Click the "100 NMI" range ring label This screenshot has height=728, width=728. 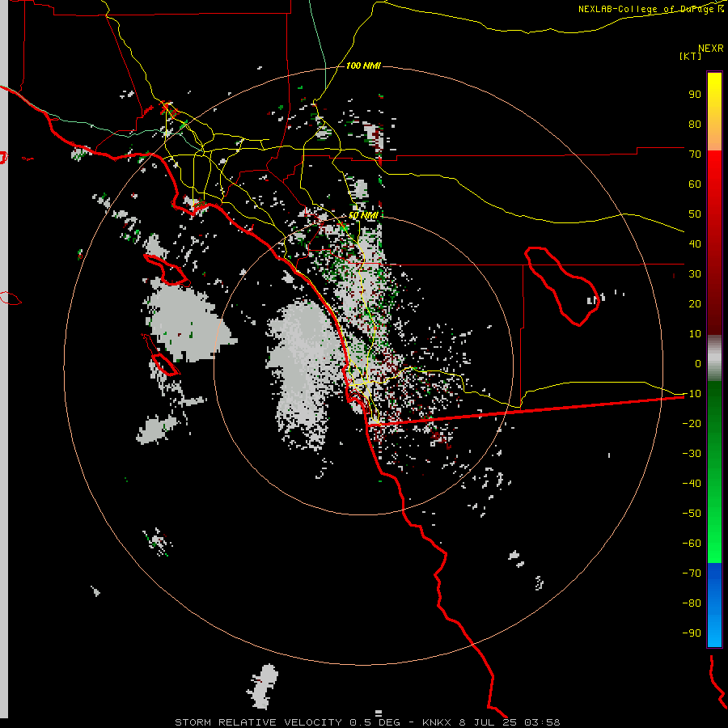point(363,66)
